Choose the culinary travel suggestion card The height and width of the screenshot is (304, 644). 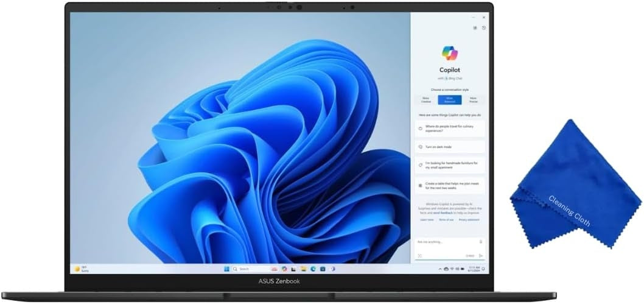click(450, 129)
